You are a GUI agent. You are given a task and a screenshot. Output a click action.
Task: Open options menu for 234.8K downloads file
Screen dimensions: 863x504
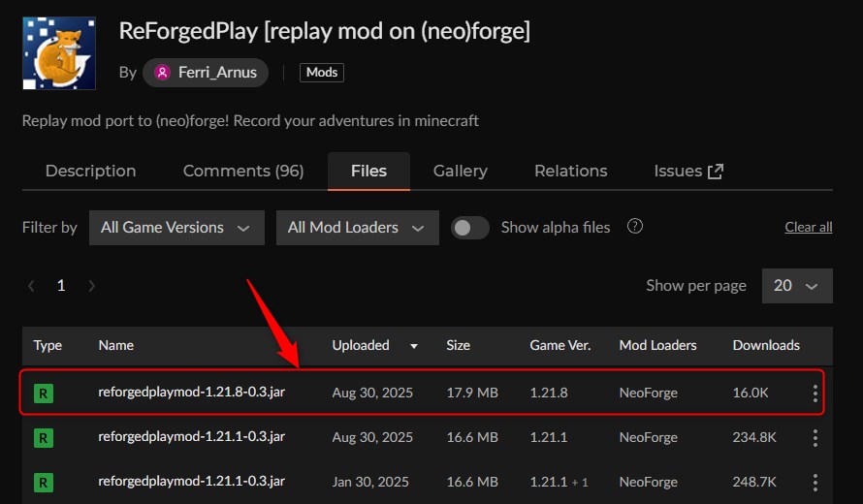coord(815,437)
